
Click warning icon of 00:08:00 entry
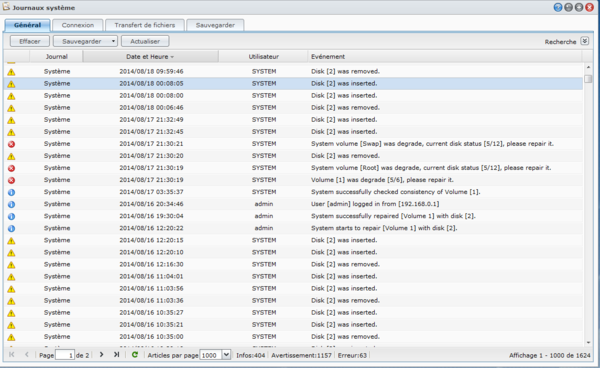(11, 96)
